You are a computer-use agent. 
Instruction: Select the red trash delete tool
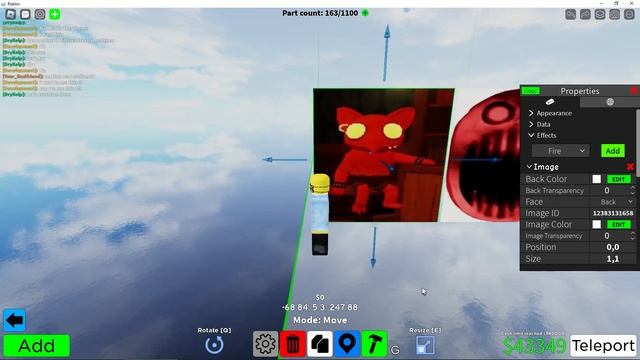pyautogui.click(x=293, y=344)
